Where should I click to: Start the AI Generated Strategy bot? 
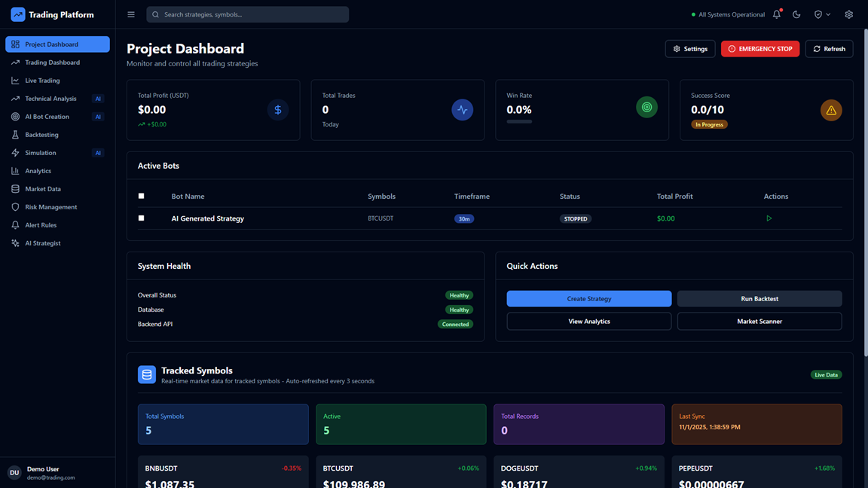click(769, 218)
